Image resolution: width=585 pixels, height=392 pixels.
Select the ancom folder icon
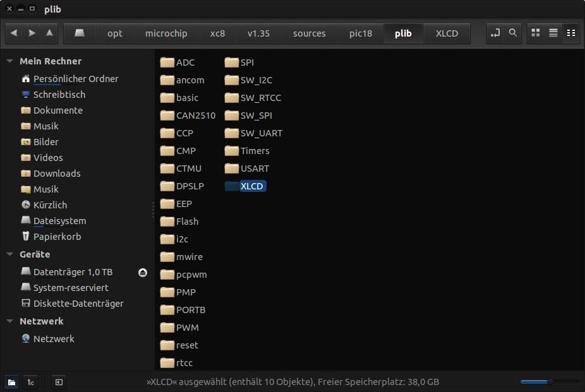(x=167, y=80)
